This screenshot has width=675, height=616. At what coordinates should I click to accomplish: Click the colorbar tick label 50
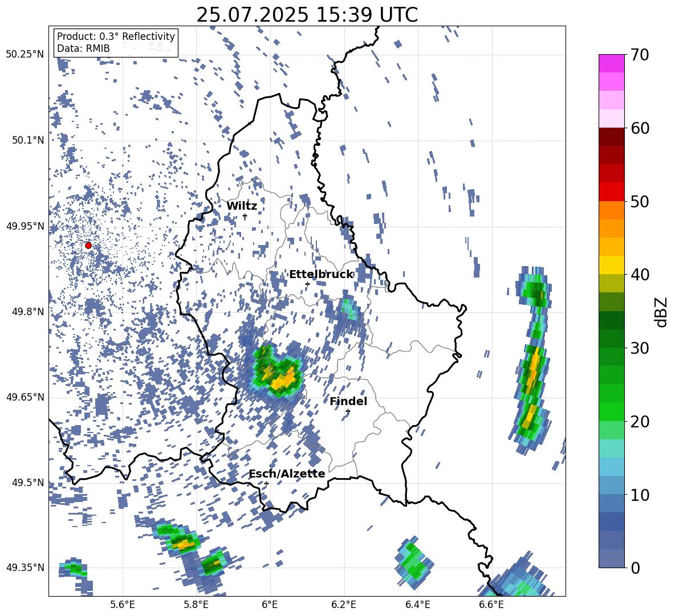tap(640, 201)
